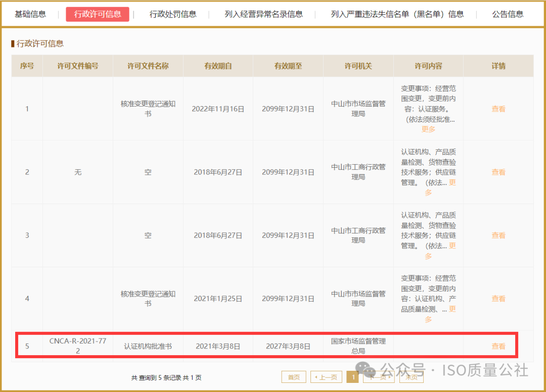View details 查看 for CNCA-R-2021-772 row
The image size is (546, 392).
point(498,347)
